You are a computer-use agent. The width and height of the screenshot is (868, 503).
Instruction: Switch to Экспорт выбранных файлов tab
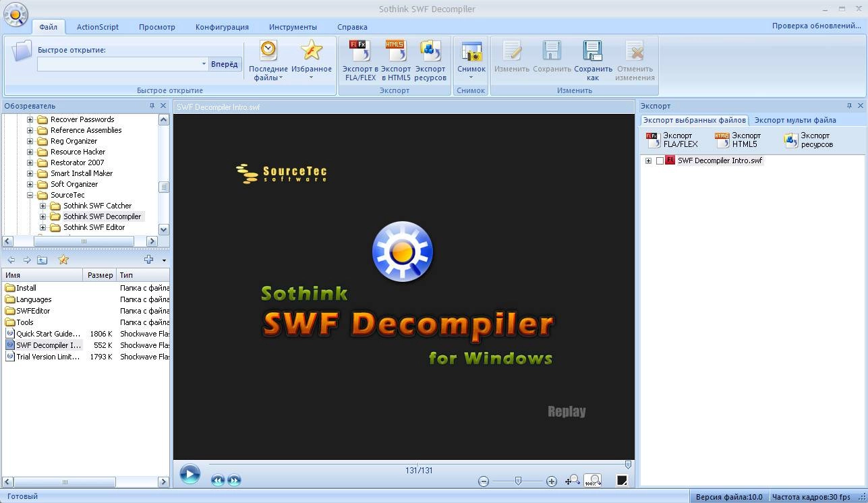(694, 120)
